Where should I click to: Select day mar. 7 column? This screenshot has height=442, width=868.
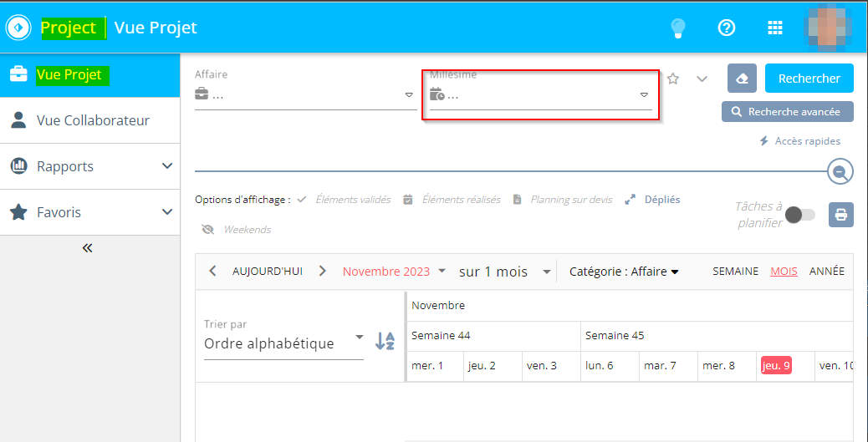(x=668, y=366)
